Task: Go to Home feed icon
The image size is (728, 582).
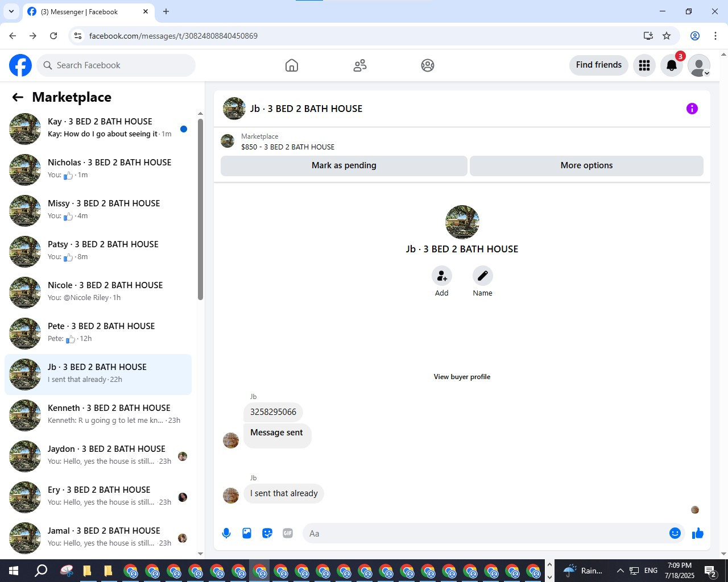Action: click(x=292, y=65)
